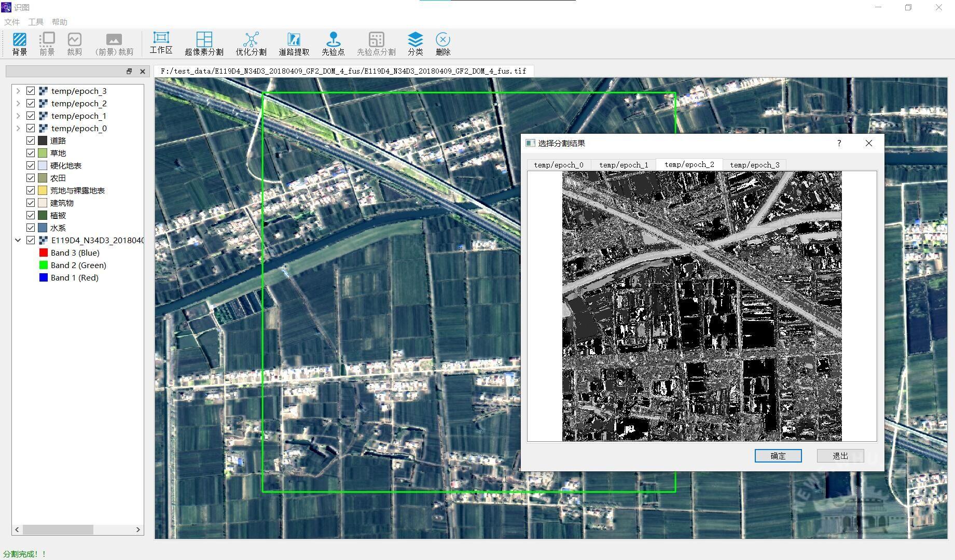
Task: Confirm selection with the 确定 button
Action: click(x=778, y=456)
